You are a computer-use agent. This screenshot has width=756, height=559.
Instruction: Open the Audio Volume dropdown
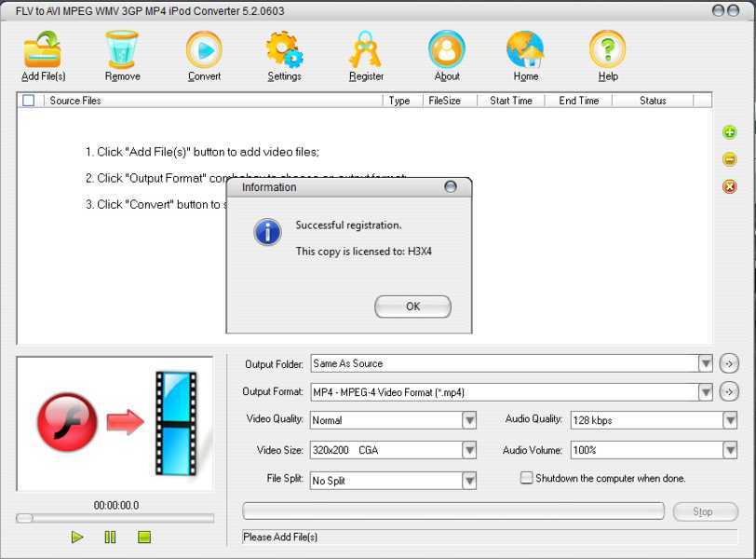point(732,449)
